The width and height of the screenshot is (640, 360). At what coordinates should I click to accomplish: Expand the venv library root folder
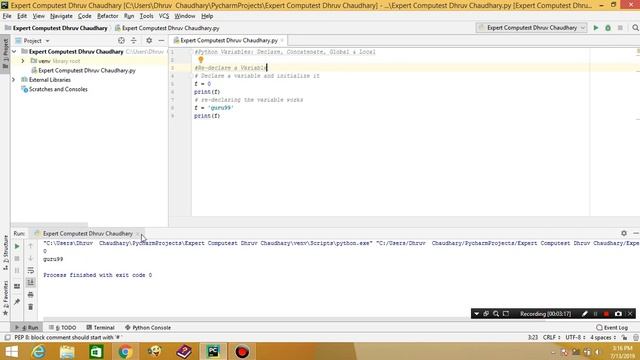(x=23, y=61)
